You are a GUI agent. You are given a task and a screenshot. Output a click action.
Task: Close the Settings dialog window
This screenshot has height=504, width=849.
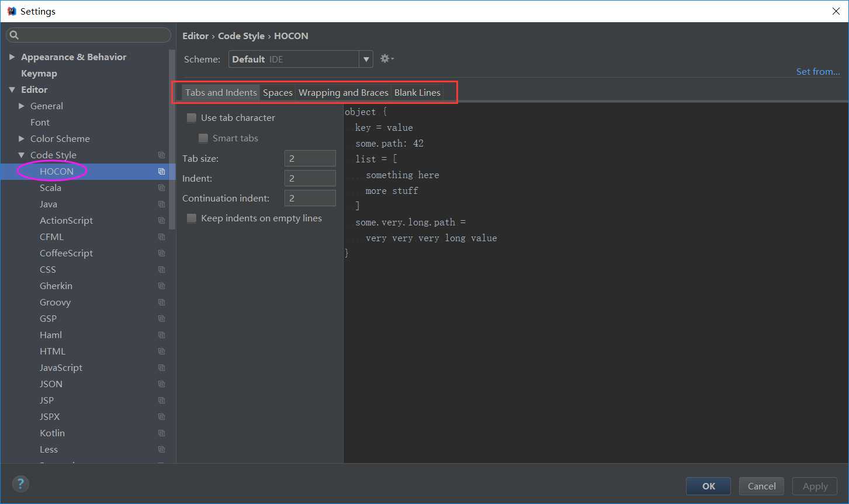tap(836, 11)
